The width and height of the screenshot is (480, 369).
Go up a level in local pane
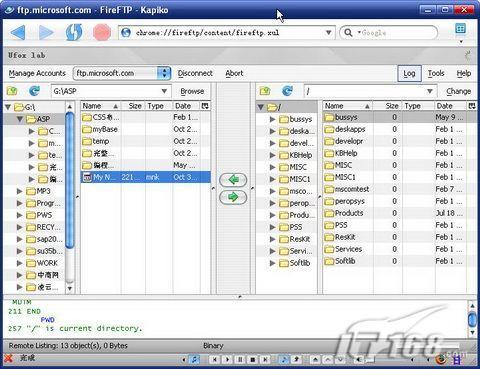[x=12, y=91]
